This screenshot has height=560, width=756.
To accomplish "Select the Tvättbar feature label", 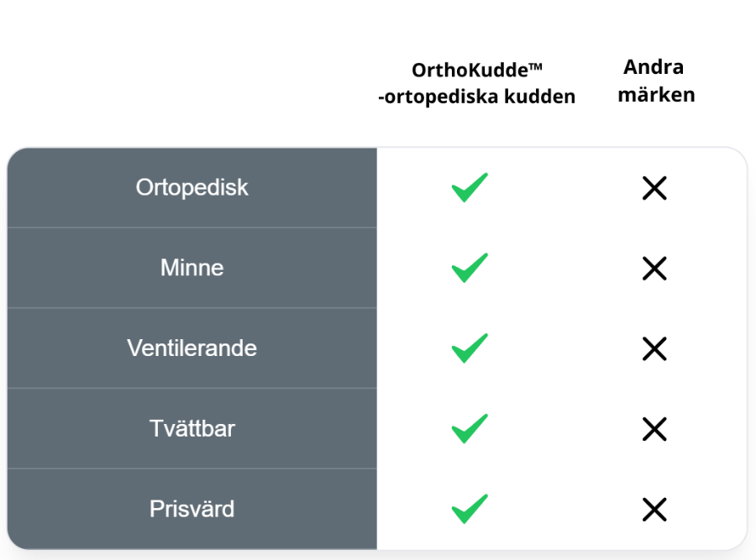I will coord(192,428).
